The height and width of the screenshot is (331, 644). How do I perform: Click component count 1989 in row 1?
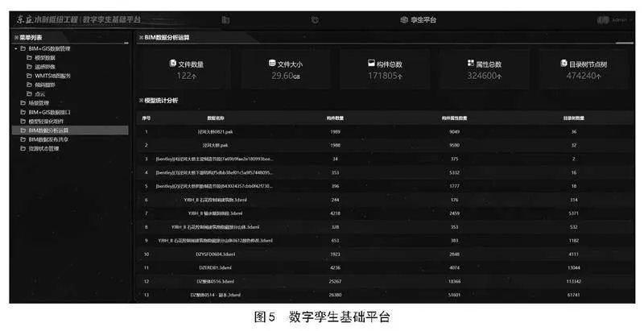tap(335, 132)
